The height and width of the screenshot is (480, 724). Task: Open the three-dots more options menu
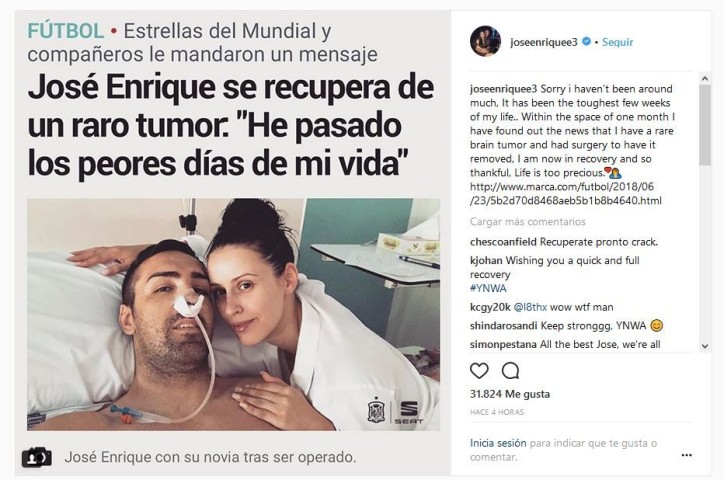tap(687, 455)
